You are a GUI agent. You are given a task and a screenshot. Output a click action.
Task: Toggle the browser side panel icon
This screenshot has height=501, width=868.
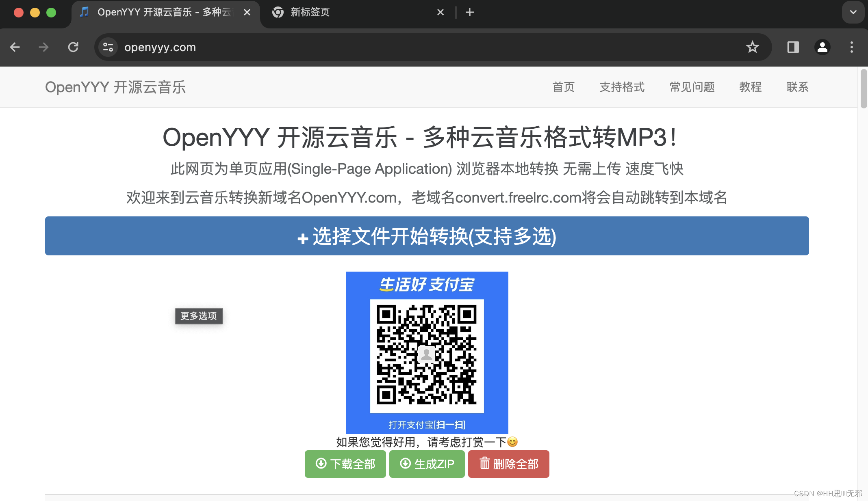[x=793, y=47]
